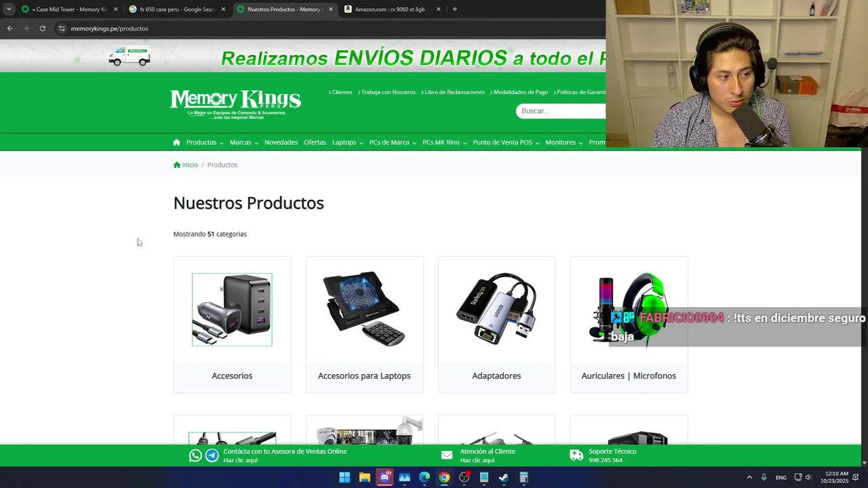Click the WhatsApp icon in the bottom bar

point(195,455)
